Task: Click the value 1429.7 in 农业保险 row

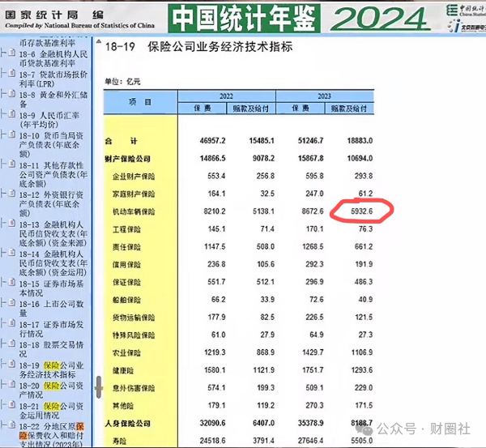Action: click(x=313, y=352)
